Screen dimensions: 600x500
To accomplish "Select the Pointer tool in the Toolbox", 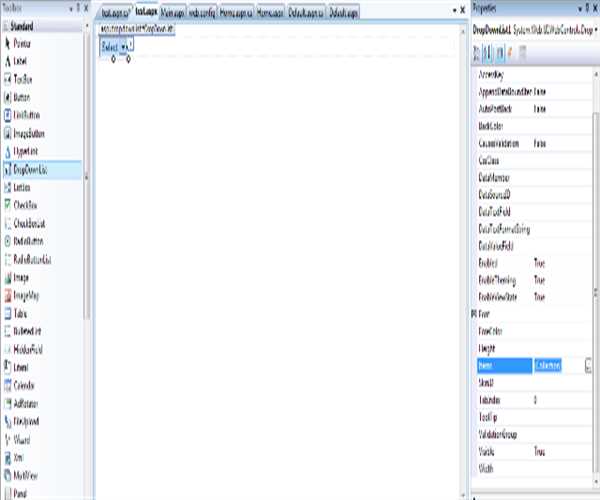I will tap(22, 43).
